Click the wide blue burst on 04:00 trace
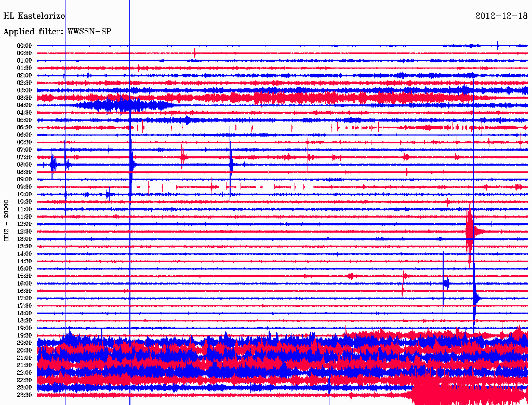 tap(119, 105)
